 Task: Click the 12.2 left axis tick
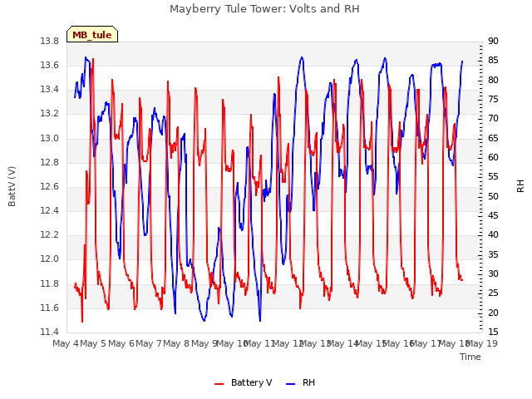(x=50, y=234)
